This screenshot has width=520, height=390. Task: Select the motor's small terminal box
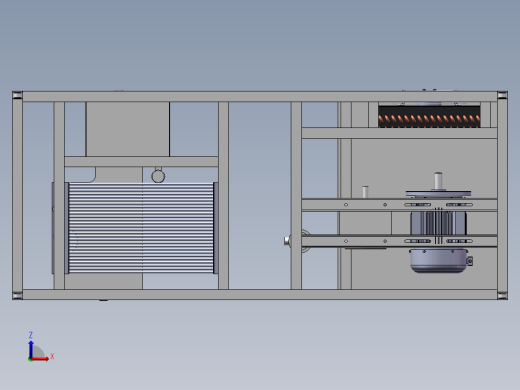470,261
